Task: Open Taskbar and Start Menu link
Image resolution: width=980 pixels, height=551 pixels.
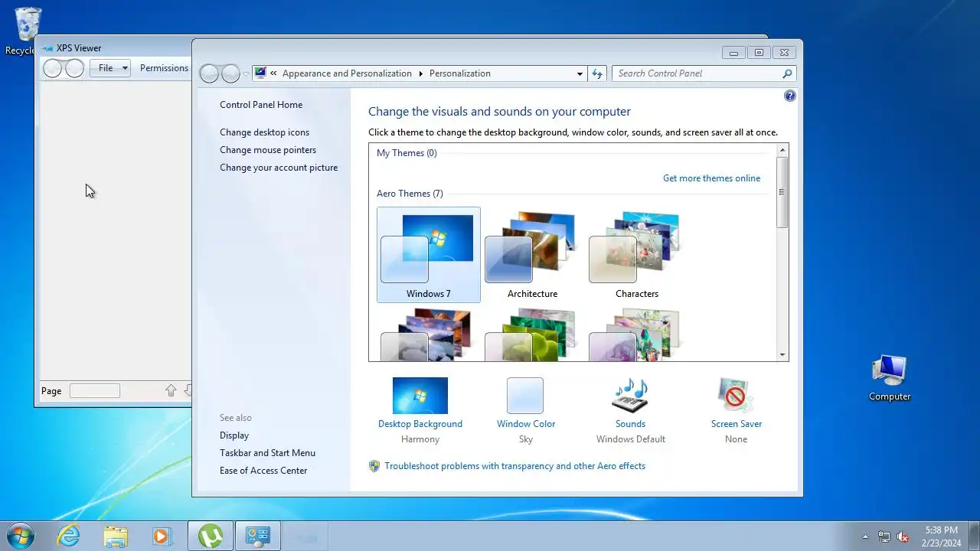Action: [x=267, y=453]
